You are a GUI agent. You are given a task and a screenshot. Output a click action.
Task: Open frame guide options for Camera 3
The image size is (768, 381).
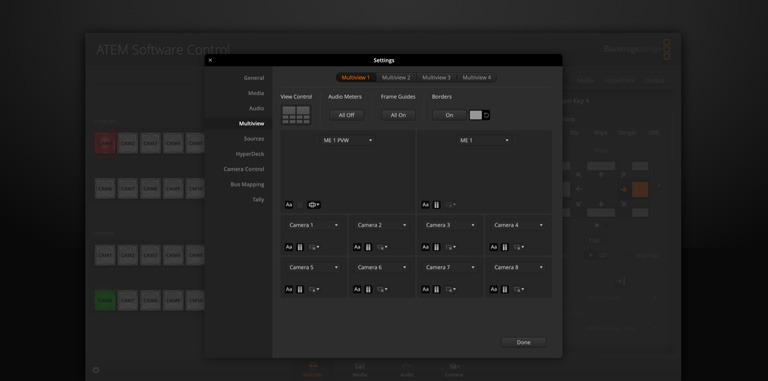[x=451, y=247]
